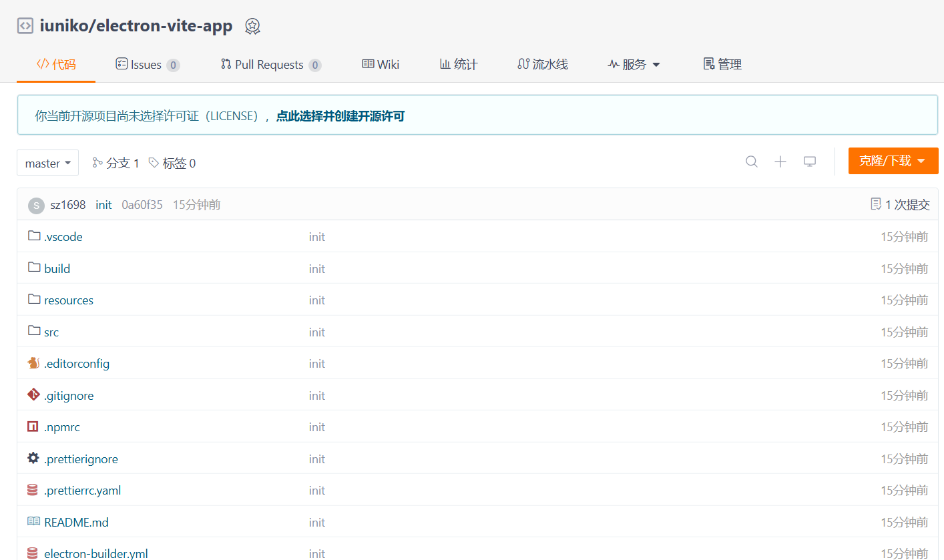Open the .vscode folder
Image resolution: width=944 pixels, height=560 pixels.
(x=63, y=237)
